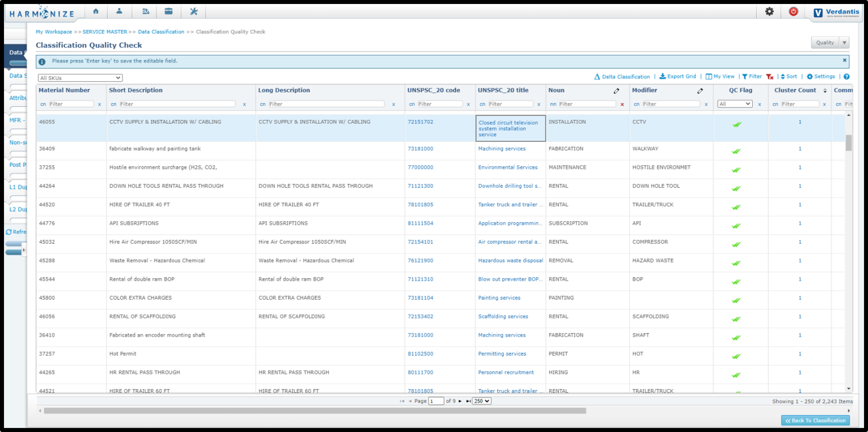The height and width of the screenshot is (432, 868).
Task: Click the red remove-filter icon beside Filter
Action: 769,76
